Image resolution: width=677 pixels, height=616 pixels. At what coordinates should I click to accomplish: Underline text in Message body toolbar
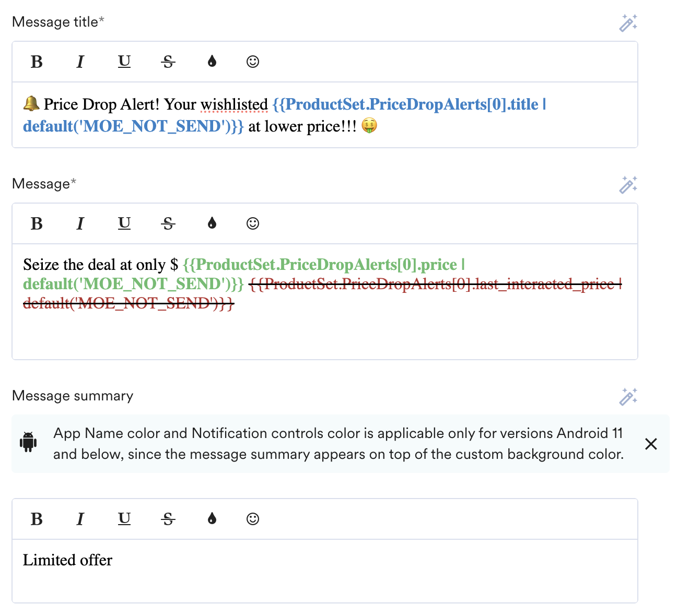(124, 223)
